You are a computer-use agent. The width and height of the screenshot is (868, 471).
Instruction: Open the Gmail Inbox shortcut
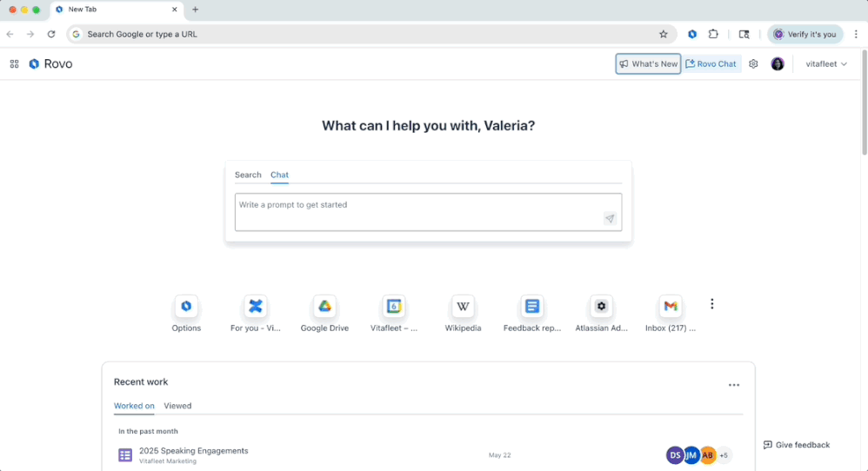671,314
